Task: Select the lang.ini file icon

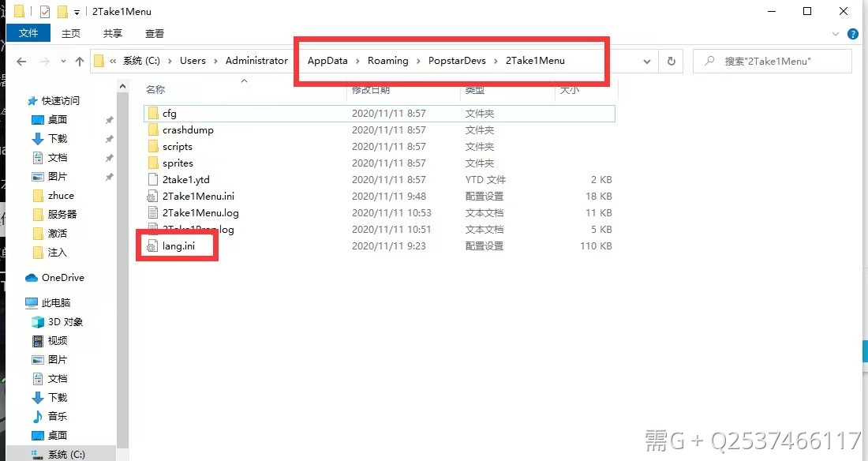Action: [152, 246]
